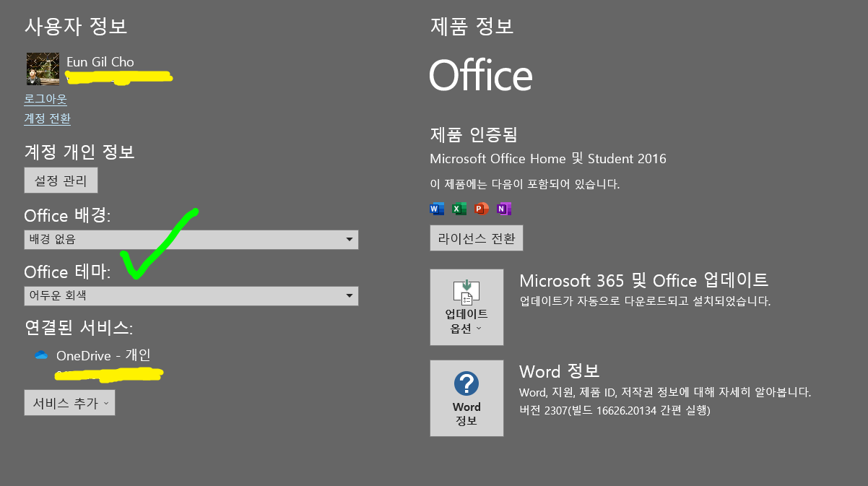
Task: Click the 설정 관리 button
Action: pos(61,181)
